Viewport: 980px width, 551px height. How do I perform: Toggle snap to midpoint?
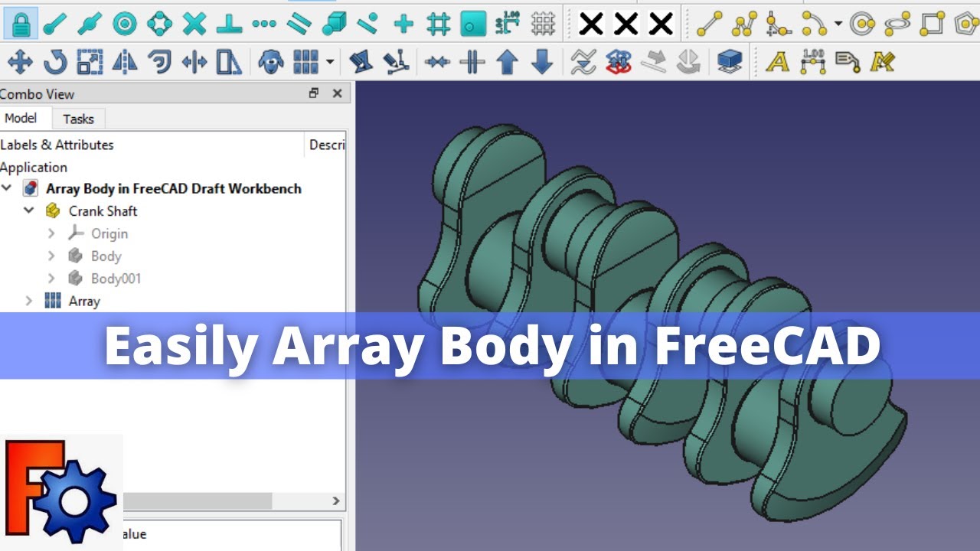click(x=90, y=24)
